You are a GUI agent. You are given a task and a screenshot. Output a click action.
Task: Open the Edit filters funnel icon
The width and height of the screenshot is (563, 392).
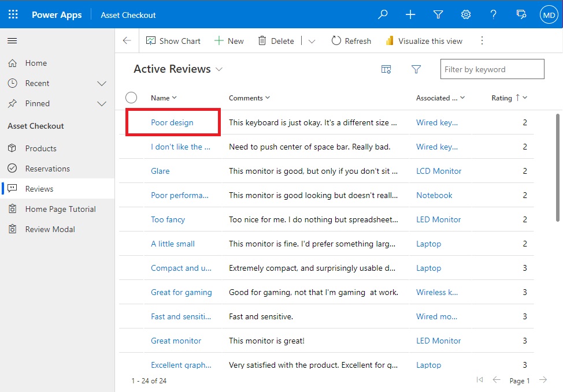point(416,69)
